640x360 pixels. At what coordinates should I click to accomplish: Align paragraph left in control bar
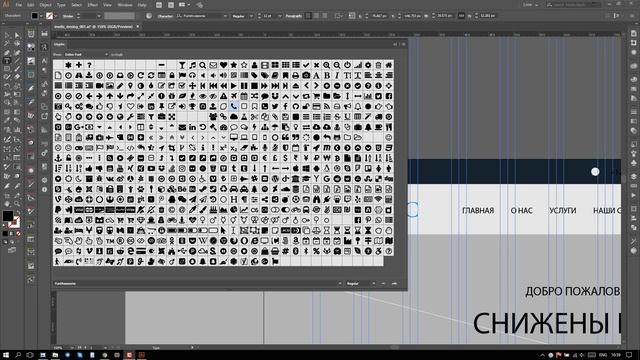(309, 16)
